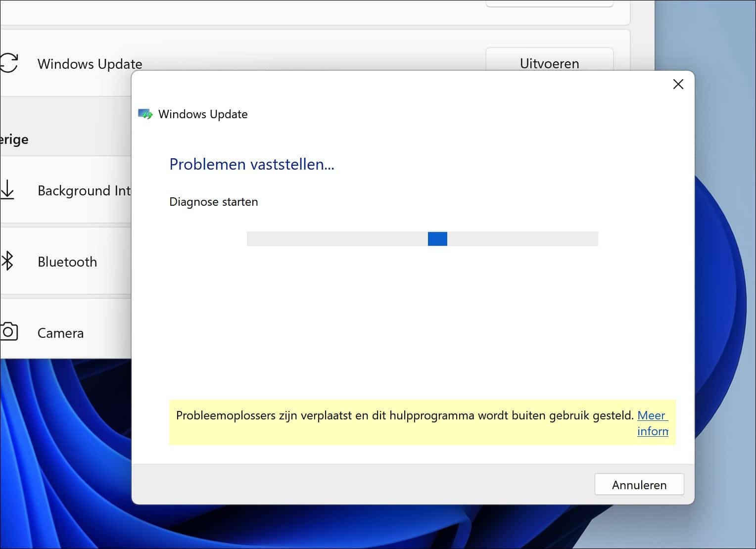This screenshot has height=549, width=756.
Task: Open the Camera troubleshooter entry
Action: tap(60, 332)
